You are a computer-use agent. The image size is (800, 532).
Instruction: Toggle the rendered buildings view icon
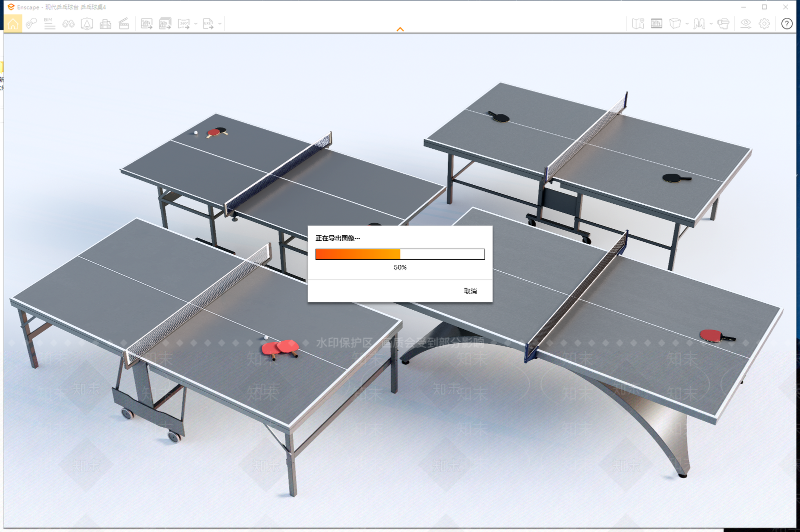click(x=656, y=23)
